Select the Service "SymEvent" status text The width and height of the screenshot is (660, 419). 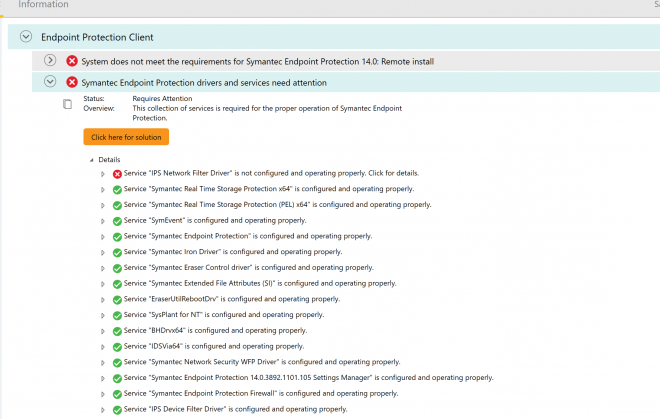click(x=215, y=220)
